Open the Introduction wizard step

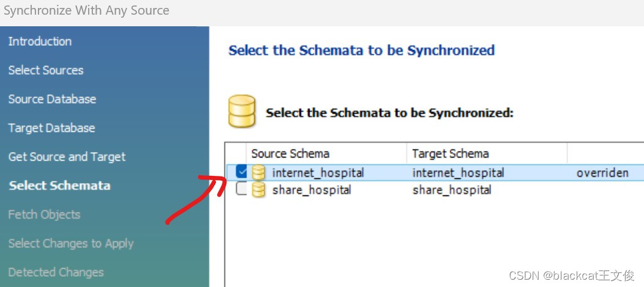click(40, 42)
